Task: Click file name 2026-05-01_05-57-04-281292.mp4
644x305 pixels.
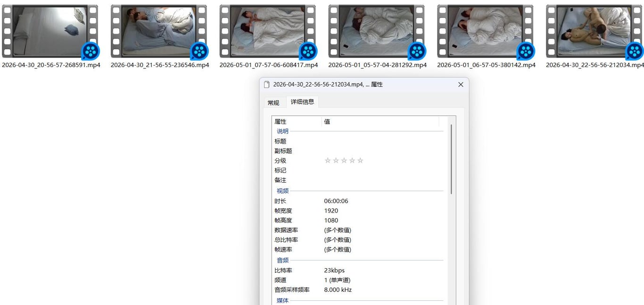Action: 378,65
